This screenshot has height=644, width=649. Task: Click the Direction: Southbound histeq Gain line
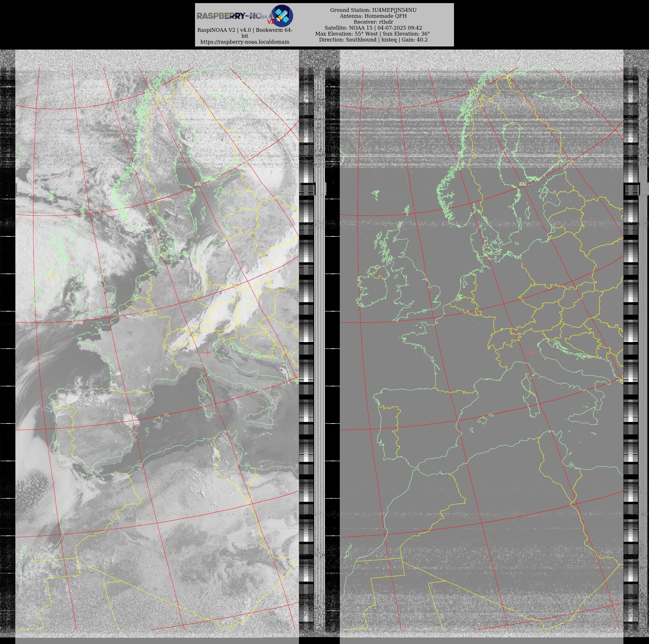(x=373, y=40)
